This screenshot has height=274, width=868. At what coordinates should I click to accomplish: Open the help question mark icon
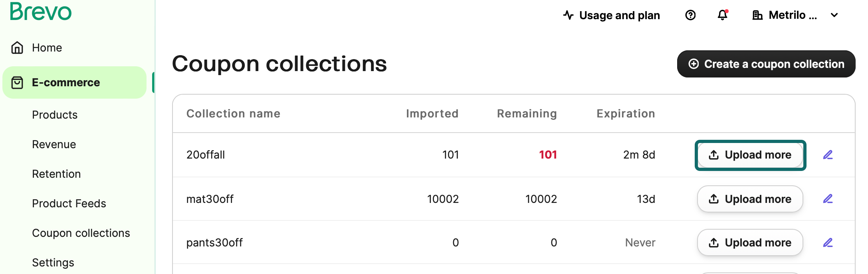(x=690, y=15)
